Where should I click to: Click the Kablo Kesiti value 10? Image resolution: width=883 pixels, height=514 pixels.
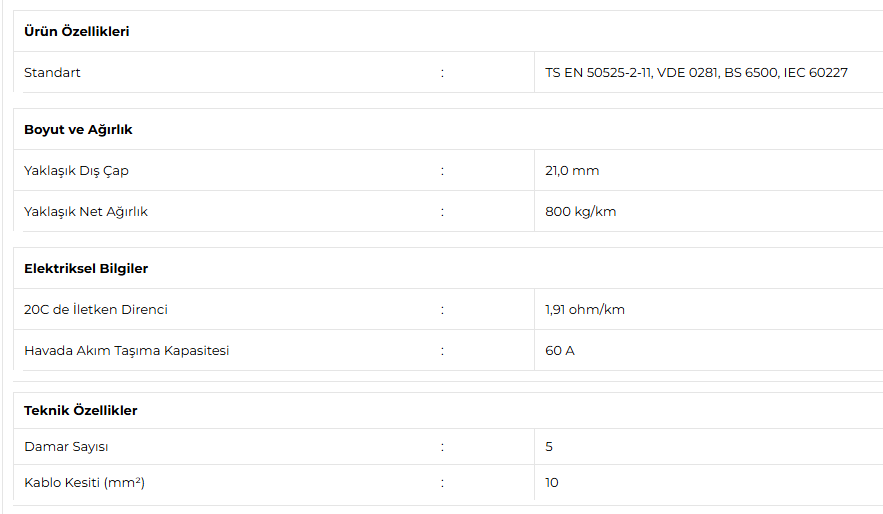tap(552, 482)
